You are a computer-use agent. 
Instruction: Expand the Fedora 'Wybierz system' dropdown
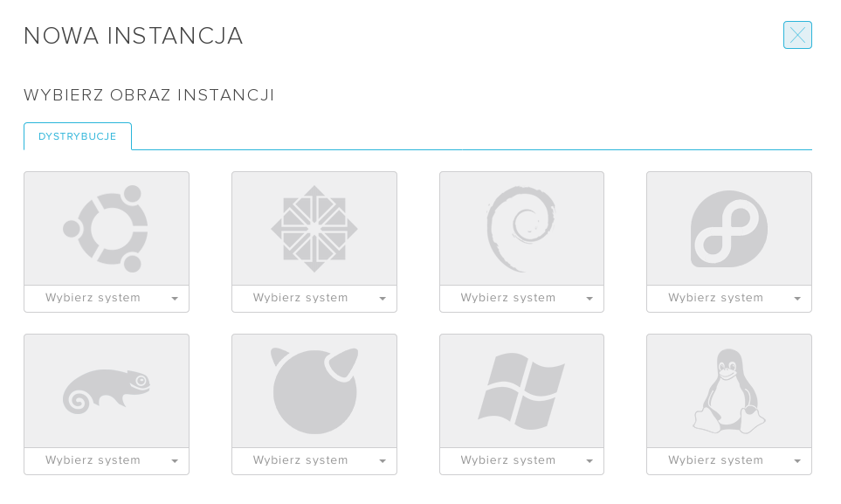(x=729, y=299)
